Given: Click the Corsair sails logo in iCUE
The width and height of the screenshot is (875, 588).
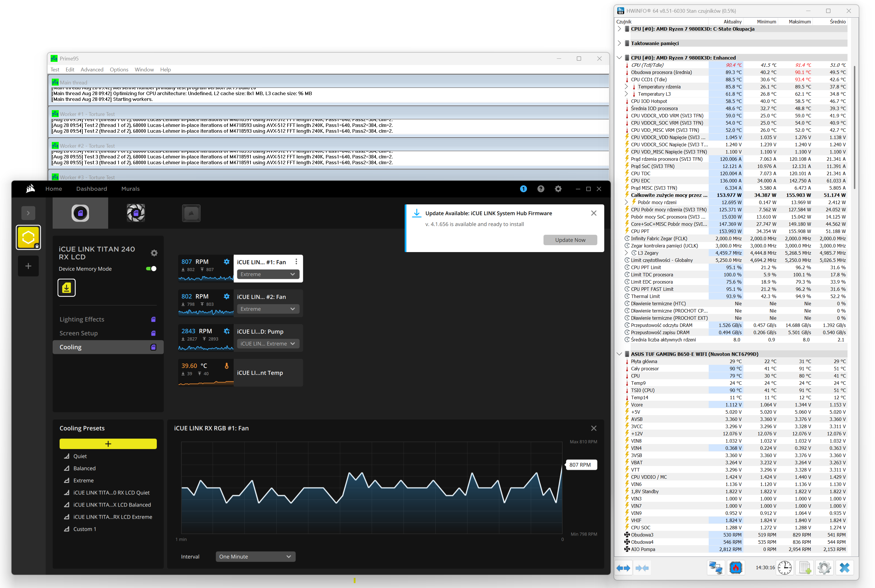Looking at the screenshot, I should tap(30, 188).
